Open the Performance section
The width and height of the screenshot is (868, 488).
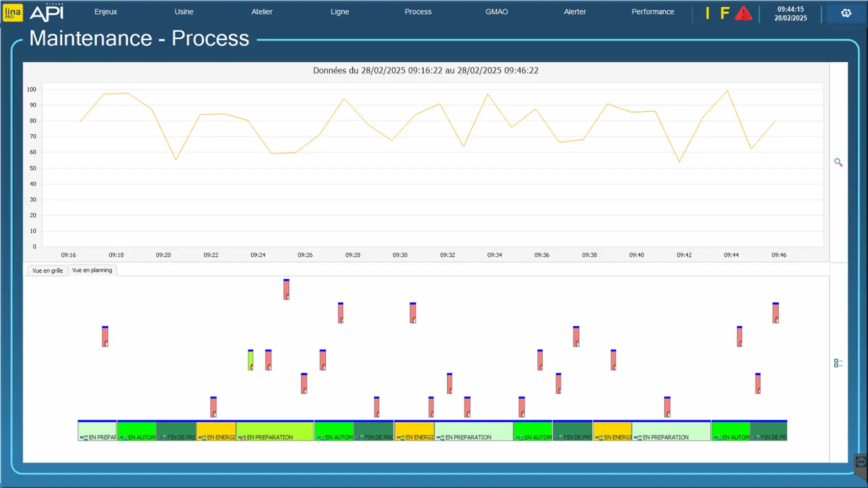(x=653, y=12)
